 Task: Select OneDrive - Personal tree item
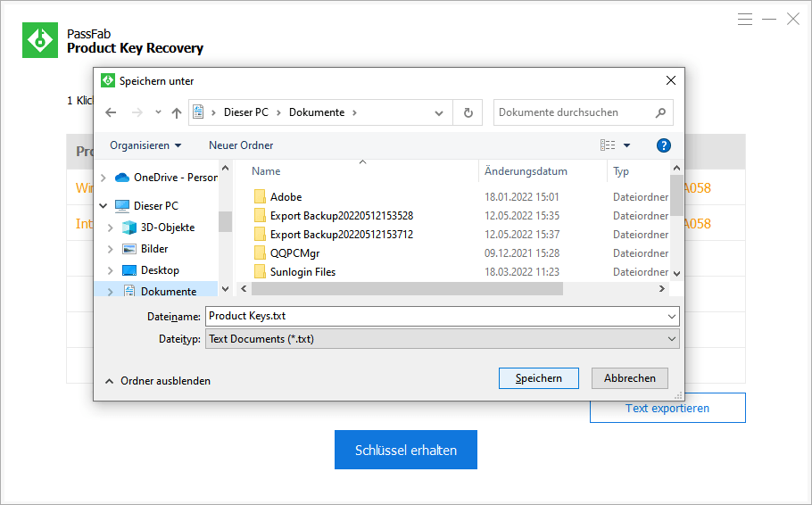pyautogui.click(x=176, y=178)
